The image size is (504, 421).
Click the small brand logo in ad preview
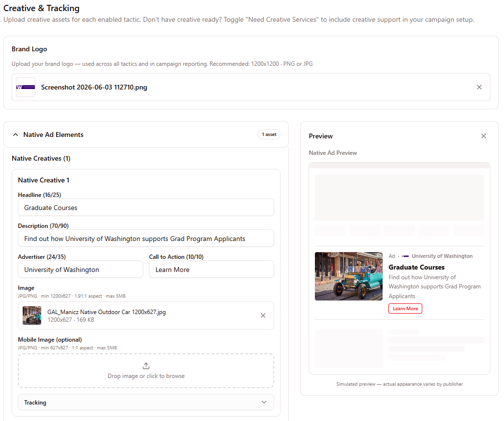click(405, 256)
